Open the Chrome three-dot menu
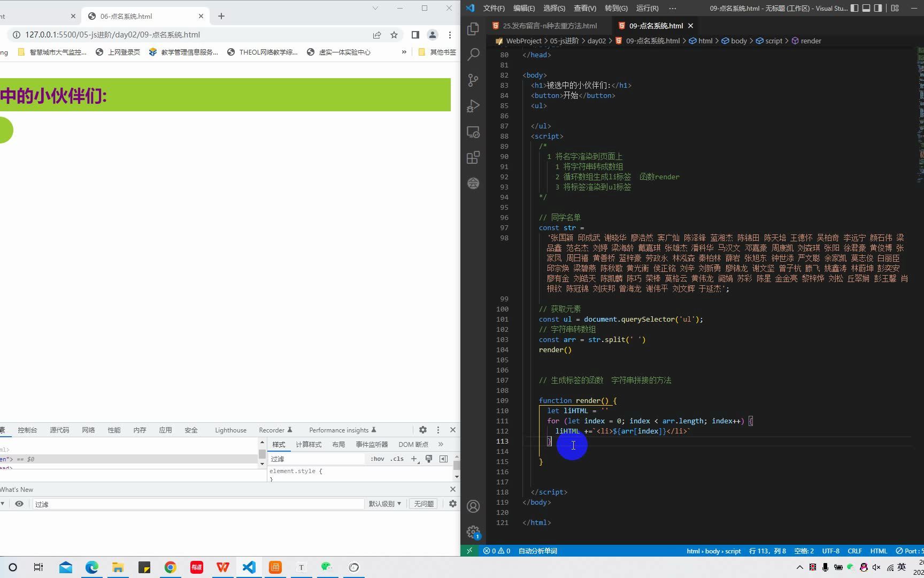The width and height of the screenshot is (924, 578). click(450, 35)
